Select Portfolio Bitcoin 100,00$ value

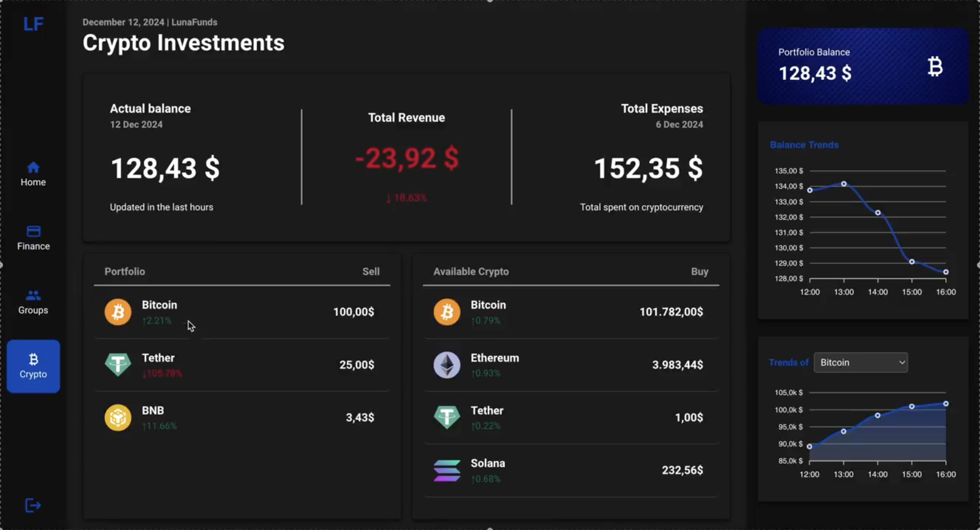point(353,312)
